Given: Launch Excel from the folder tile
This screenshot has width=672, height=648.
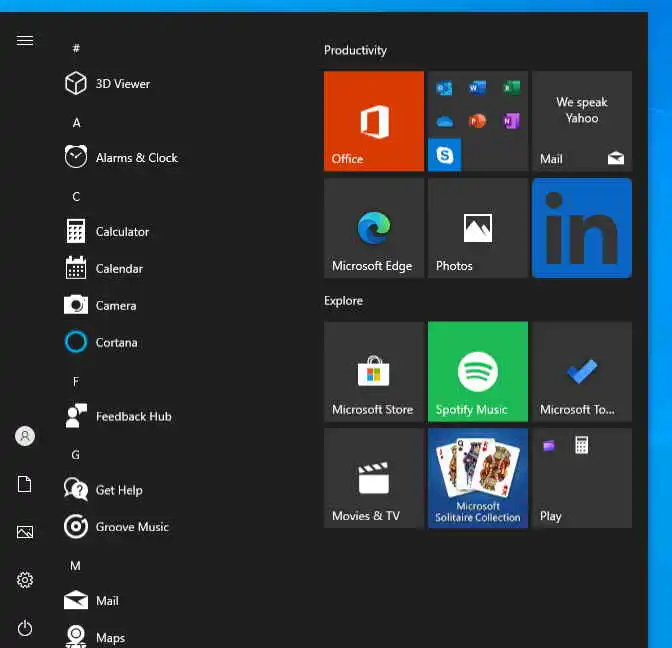Looking at the screenshot, I should point(511,88).
